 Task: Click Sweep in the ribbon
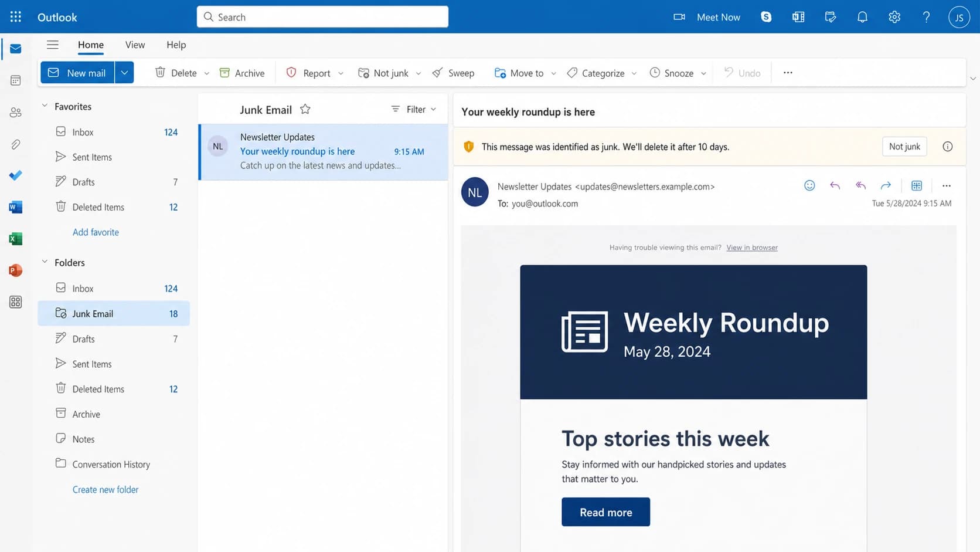[453, 73]
